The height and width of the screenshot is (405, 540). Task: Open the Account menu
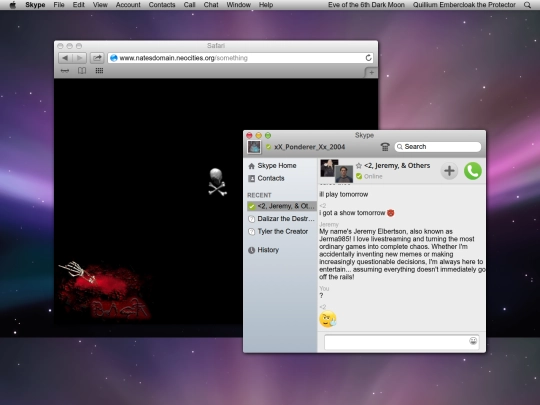tap(128, 5)
